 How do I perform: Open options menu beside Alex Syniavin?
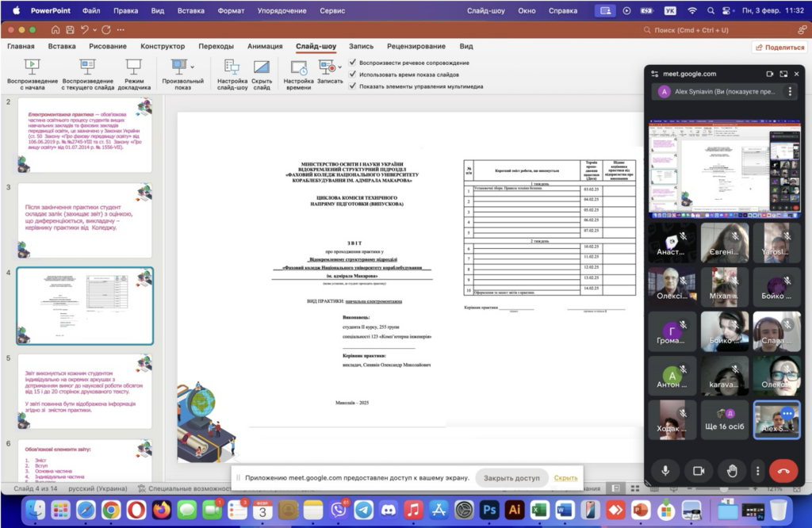point(790,92)
